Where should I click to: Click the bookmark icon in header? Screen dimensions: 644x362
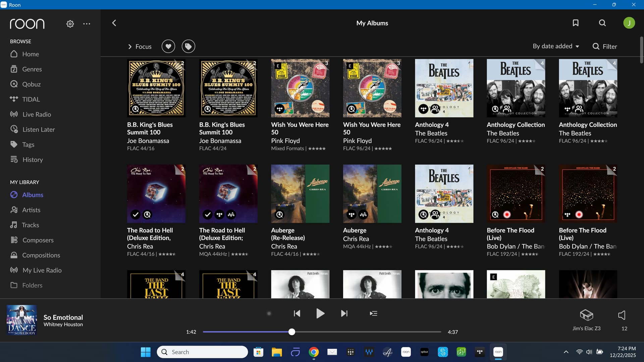click(576, 23)
